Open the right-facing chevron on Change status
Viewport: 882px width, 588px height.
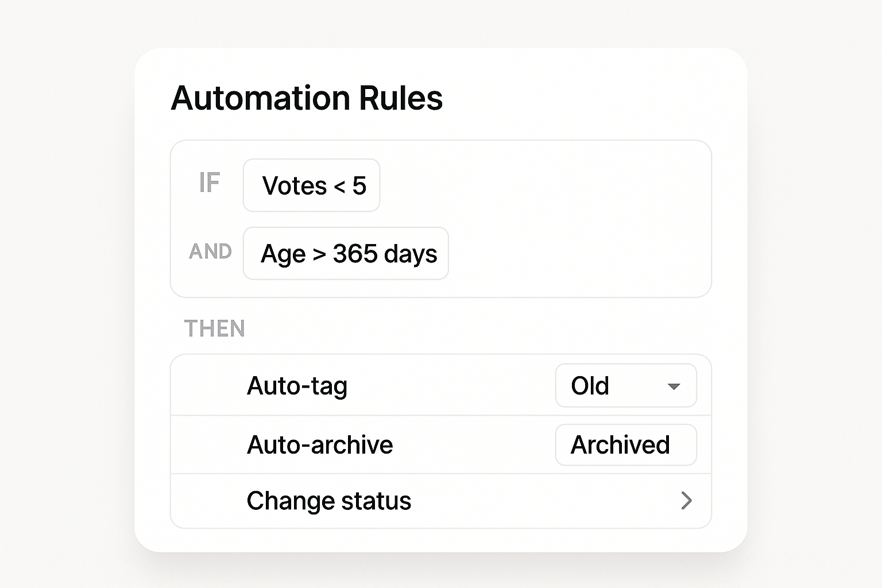(x=687, y=501)
